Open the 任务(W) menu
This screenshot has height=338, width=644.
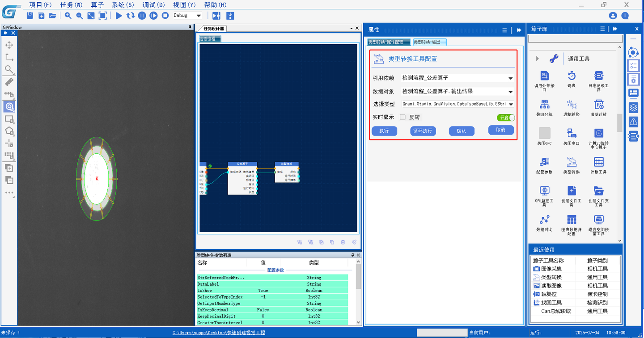pos(71,5)
